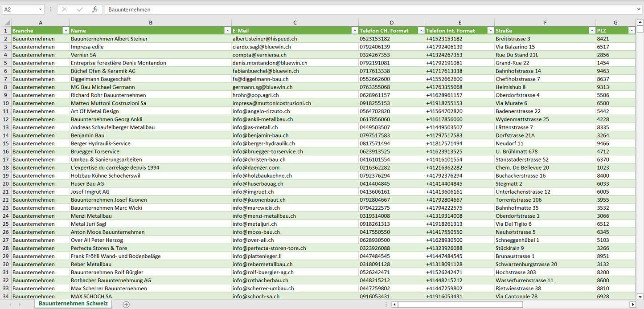This screenshot has height=309, width=644.
Task: Click the horizontal scrollbar left arrow
Action: pyautogui.click(x=394, y=305)
